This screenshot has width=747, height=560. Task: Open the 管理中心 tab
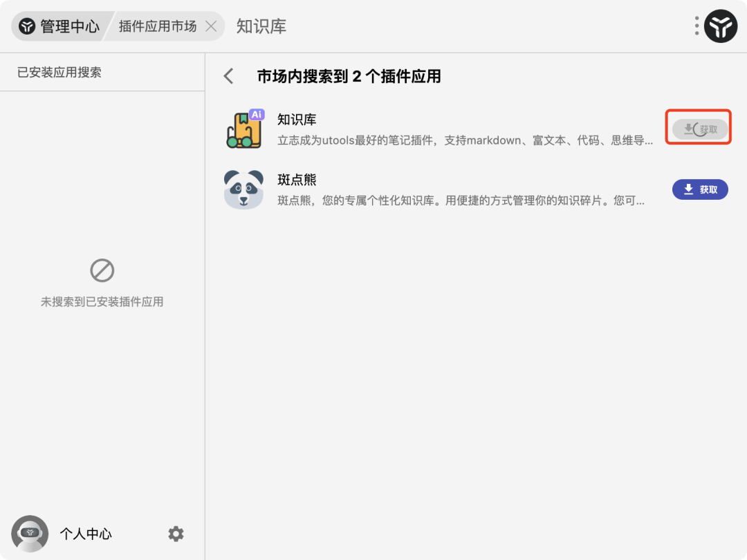(59, 26)
